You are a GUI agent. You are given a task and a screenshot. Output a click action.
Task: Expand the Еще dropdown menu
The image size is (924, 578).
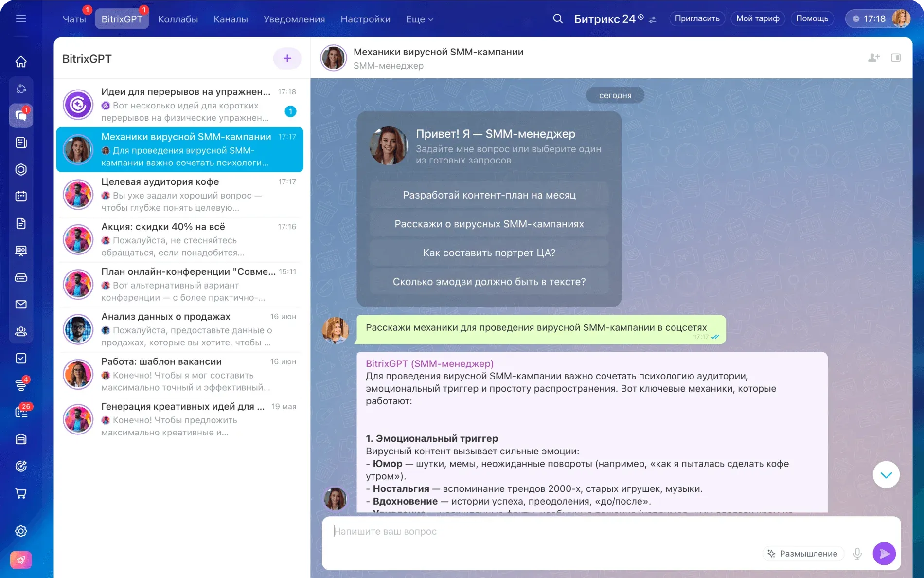pos(419,19)
